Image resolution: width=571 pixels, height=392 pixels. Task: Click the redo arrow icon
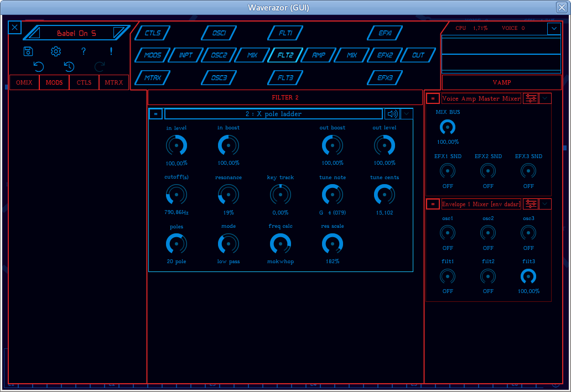(100, 66)
